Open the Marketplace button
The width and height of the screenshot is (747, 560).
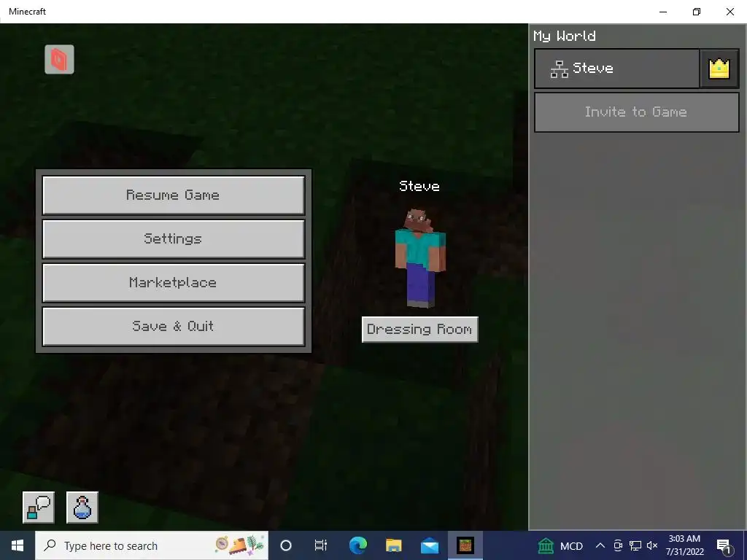(x=174, y=283)
